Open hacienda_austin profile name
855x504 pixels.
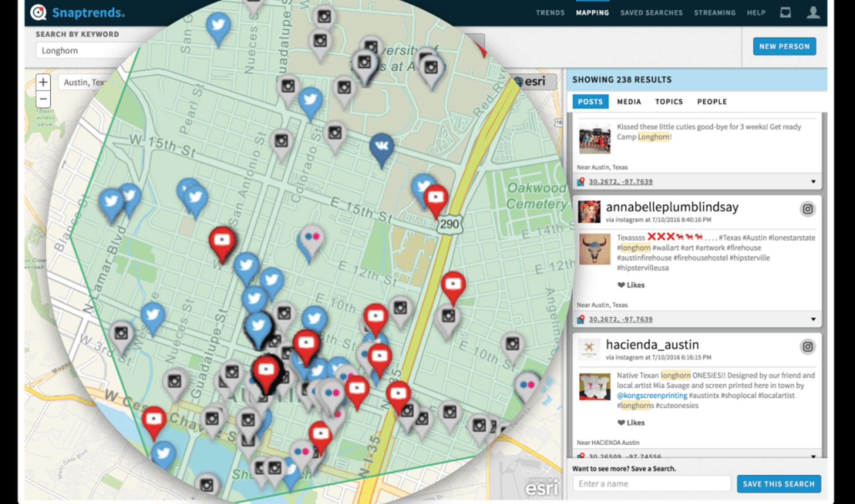pos(652,345)
